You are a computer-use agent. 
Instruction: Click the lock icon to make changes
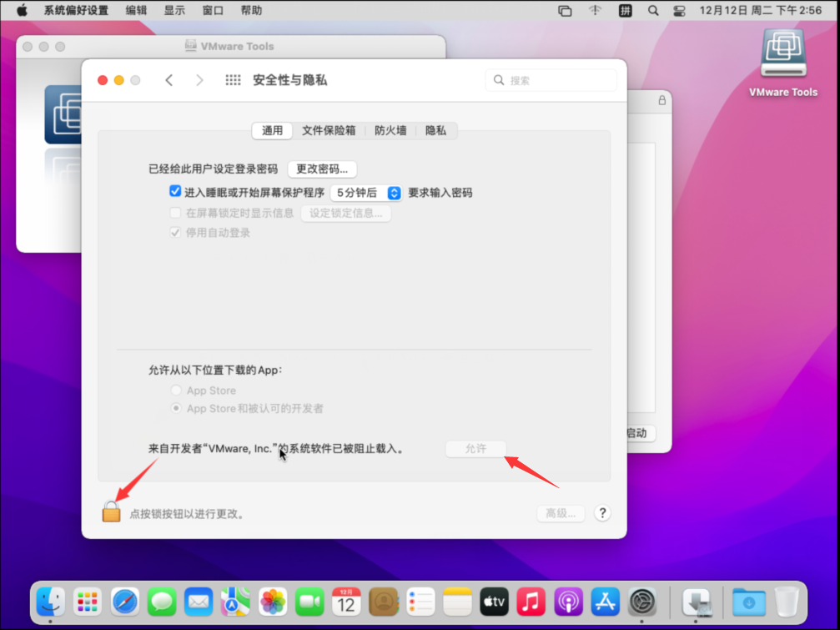[112, 512]
